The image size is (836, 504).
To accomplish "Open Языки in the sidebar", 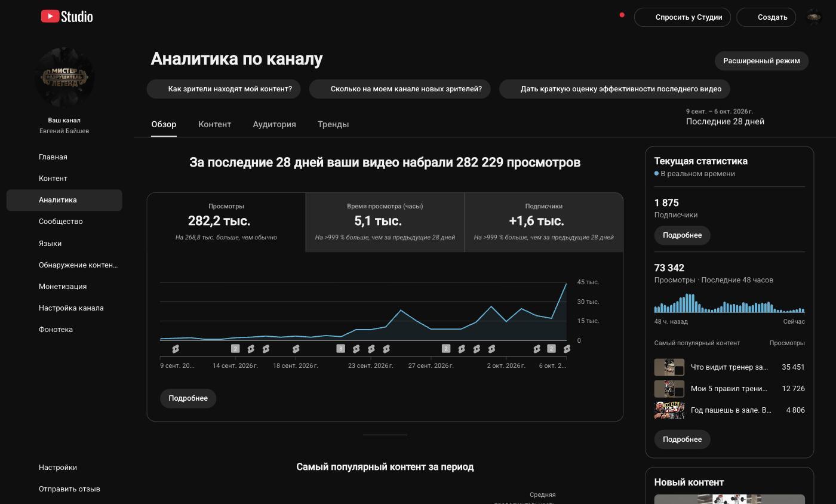I will pos(64,244).
